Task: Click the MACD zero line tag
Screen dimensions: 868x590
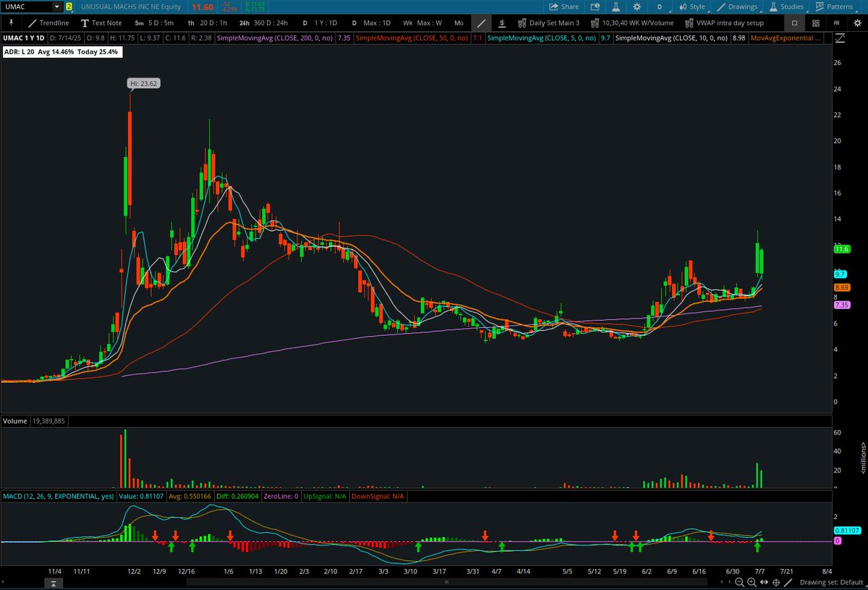Action: click(x=837, y=541)
